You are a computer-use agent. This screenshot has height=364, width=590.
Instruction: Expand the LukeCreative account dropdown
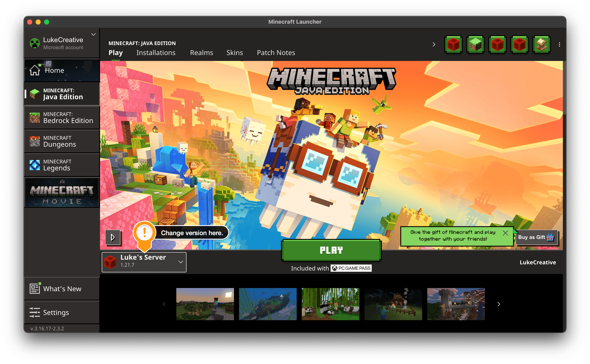pyautogui.click(x=93, y=34)
